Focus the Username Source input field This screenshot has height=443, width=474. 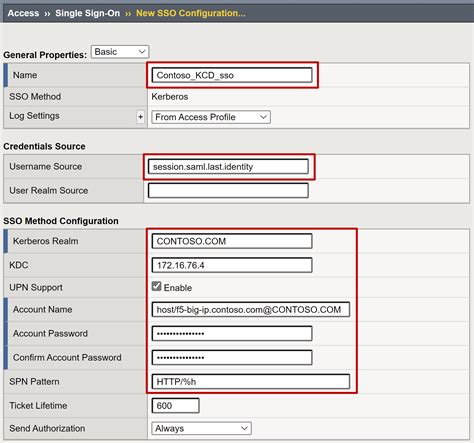pyautogui.click(x=228, y=167)
